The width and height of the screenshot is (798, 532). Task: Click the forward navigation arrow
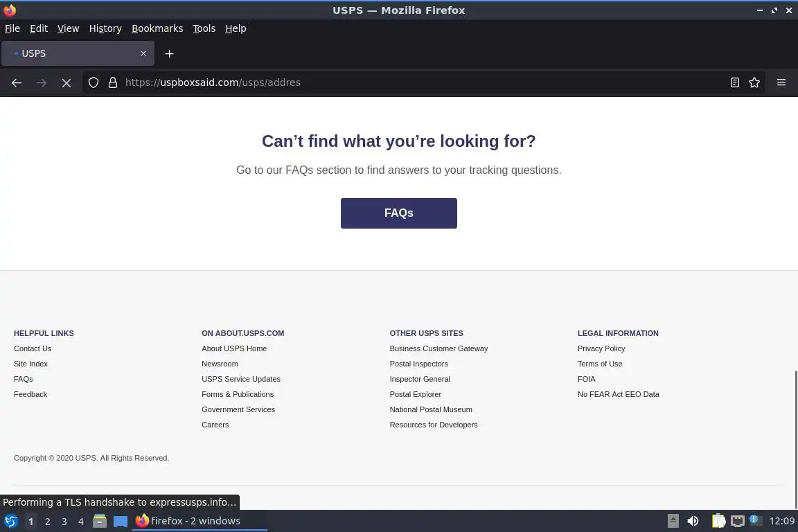point(42,82)
